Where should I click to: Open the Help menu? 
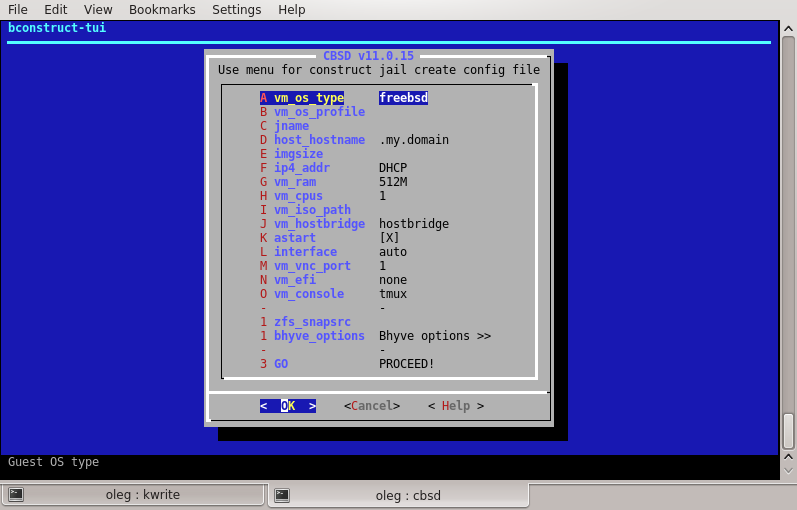[x=292, y=10]
